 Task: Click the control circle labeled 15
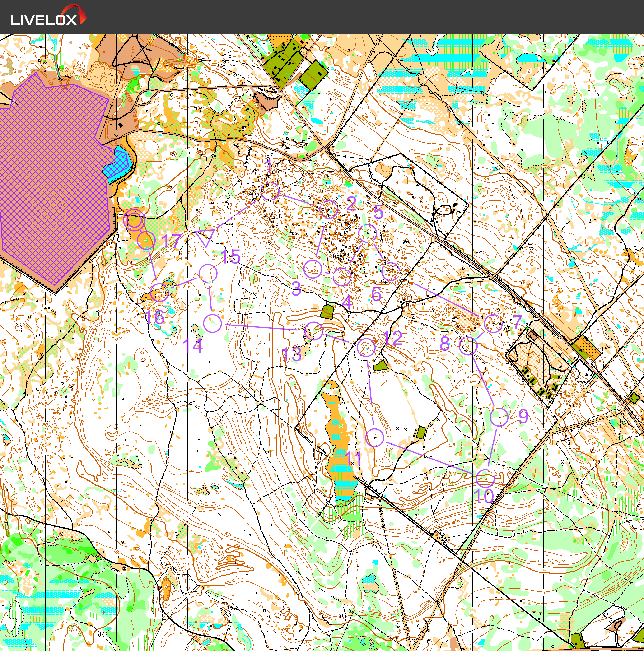point(208,273)
